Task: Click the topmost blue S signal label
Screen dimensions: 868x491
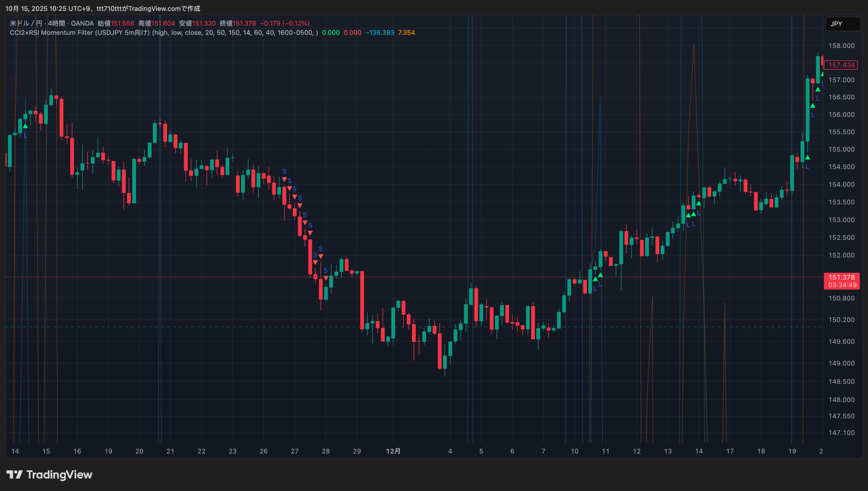Action: click(x=284, y=172)
